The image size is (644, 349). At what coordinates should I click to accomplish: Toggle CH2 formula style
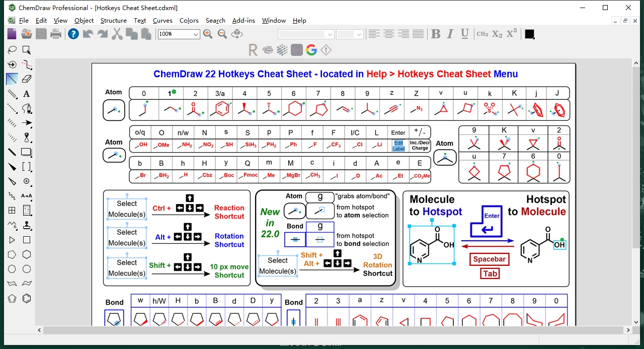(482, 34)
